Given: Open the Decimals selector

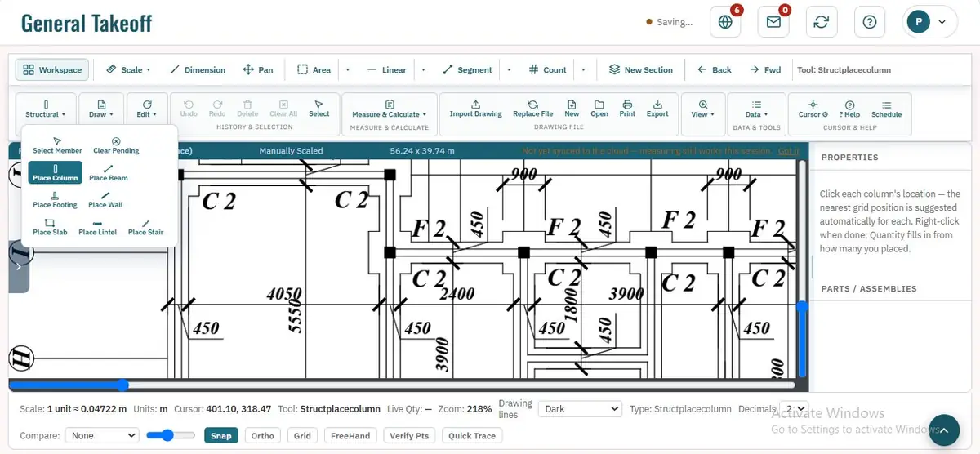Looking at the screenshot, I should coord(793,409).
